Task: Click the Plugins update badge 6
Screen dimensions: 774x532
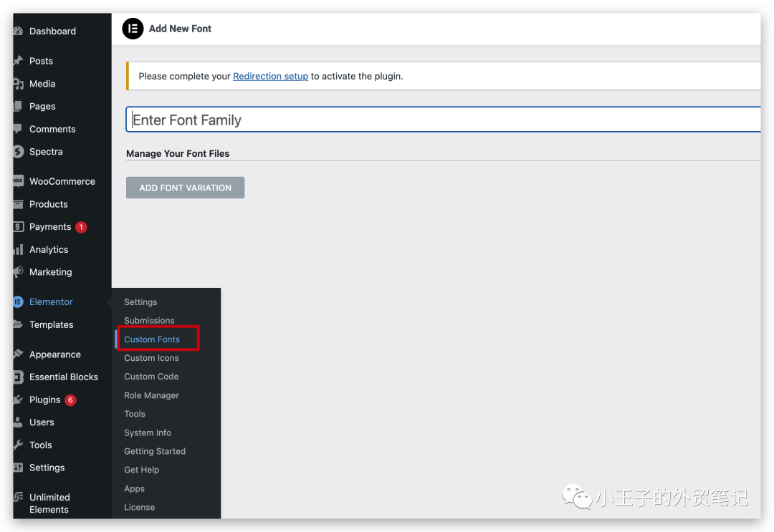Action: [x=70, y=400]
